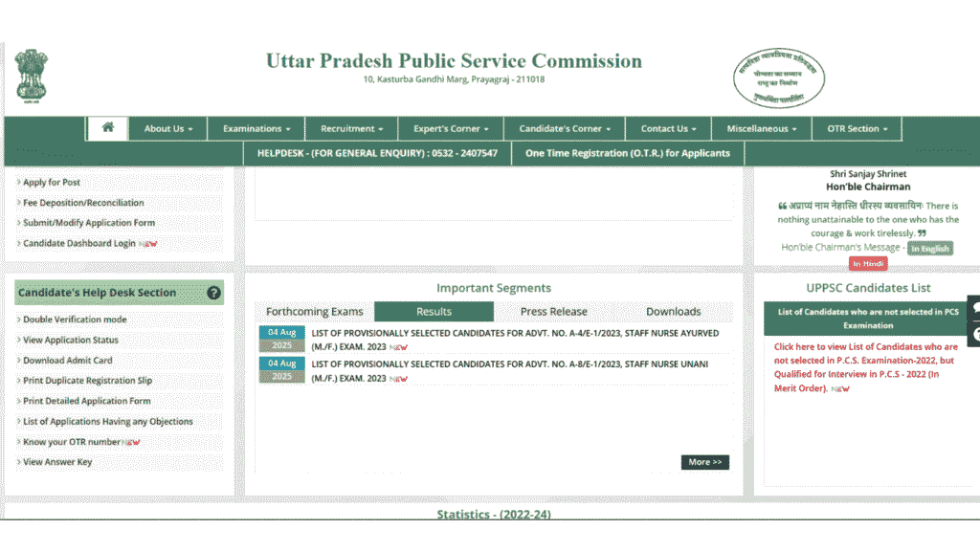Click the Hon'ble Chairman's Message text

(840, 248)
